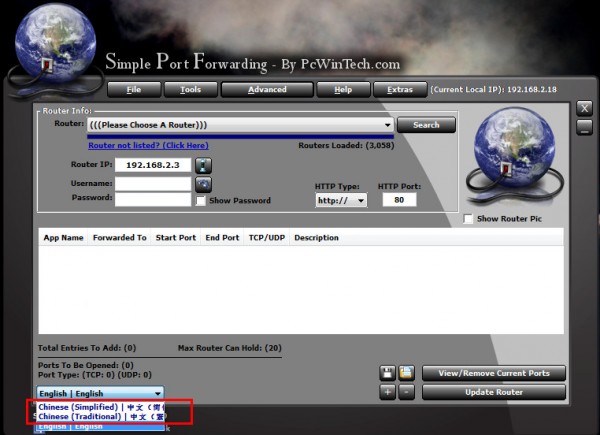Select English option in language list
This screenshot has height=435, width=600.
[101, 426]
